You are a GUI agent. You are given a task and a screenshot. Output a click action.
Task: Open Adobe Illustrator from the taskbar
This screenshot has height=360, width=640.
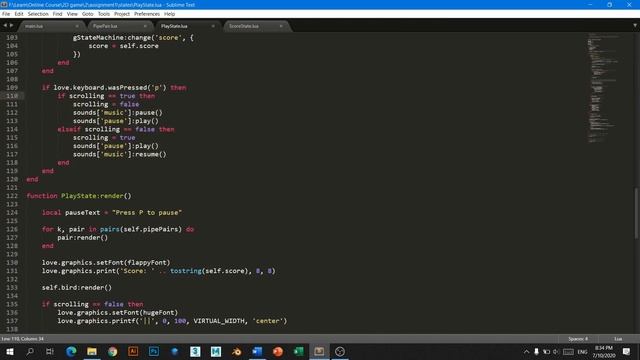pos(133,351)
